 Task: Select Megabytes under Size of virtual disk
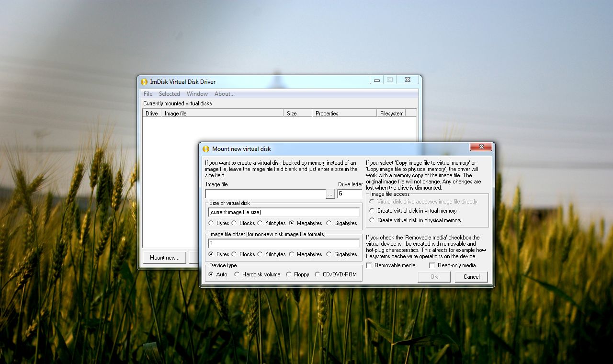pos(306,223)
